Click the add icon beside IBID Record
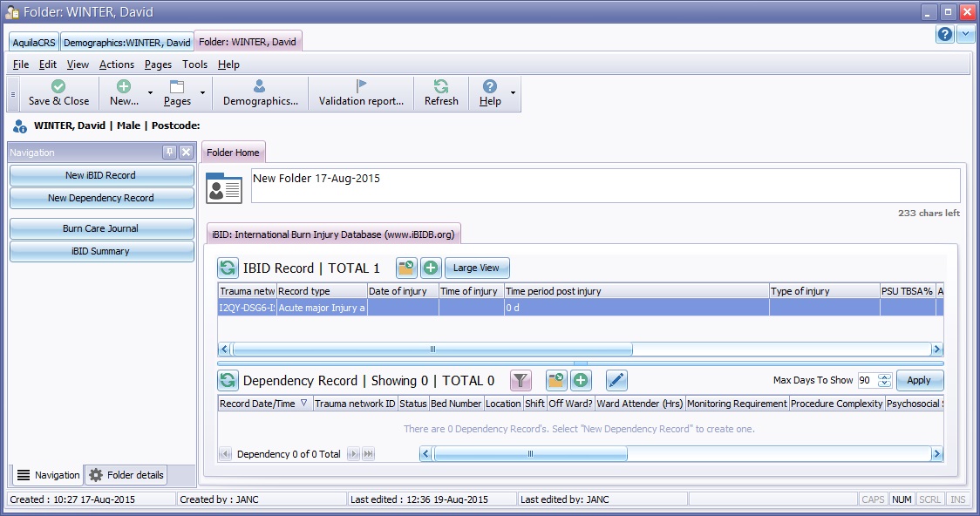 pos(431,268)
